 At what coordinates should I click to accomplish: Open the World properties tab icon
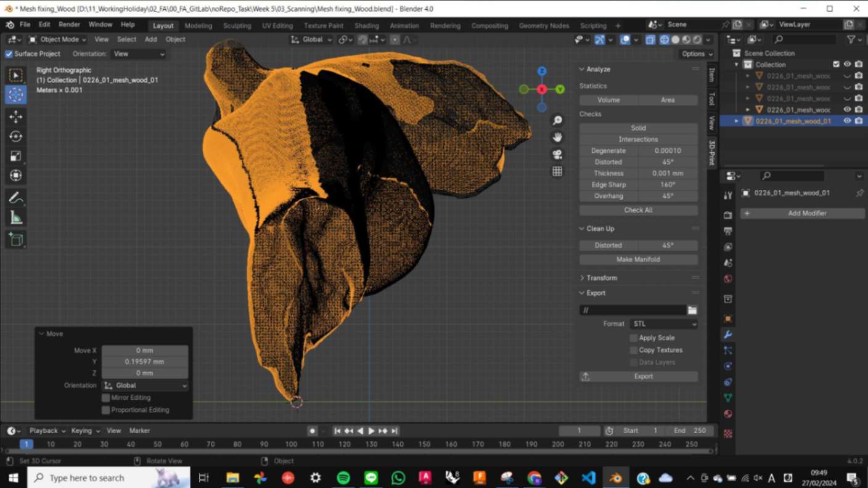(x=728, y=279)
